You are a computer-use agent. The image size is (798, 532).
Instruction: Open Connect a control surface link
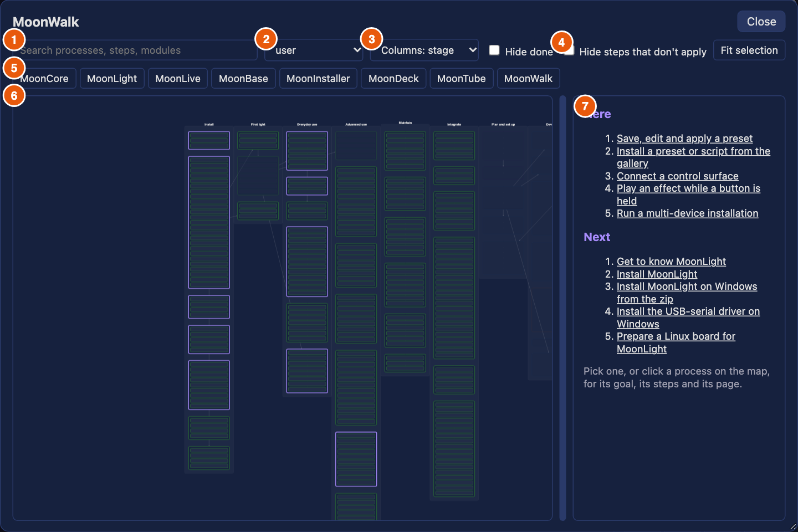click(x=677, y=176)
